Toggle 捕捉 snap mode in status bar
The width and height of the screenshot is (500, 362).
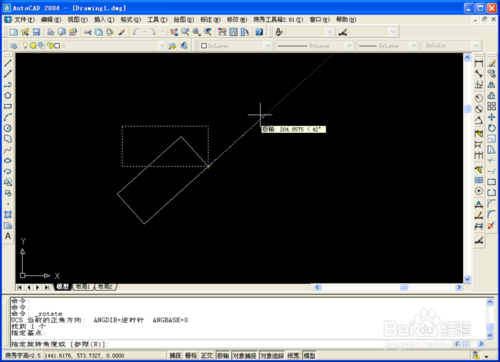click(x=175, y=356)
